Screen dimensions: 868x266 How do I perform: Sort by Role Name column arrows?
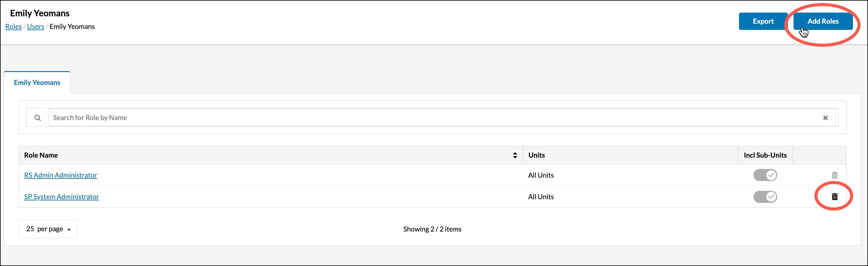coord(515,155)
